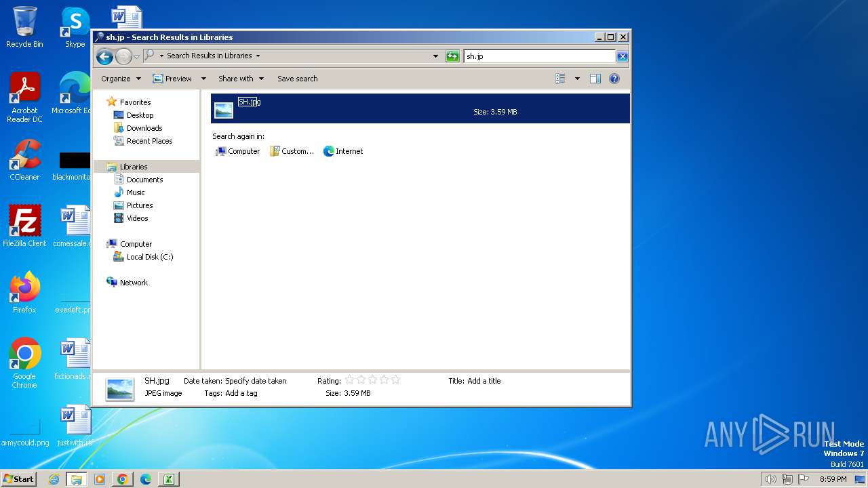Screen dimensions: 868x488
Task: Click Windows Explorer taskbar icon
Action: click(x=77, y=479)
